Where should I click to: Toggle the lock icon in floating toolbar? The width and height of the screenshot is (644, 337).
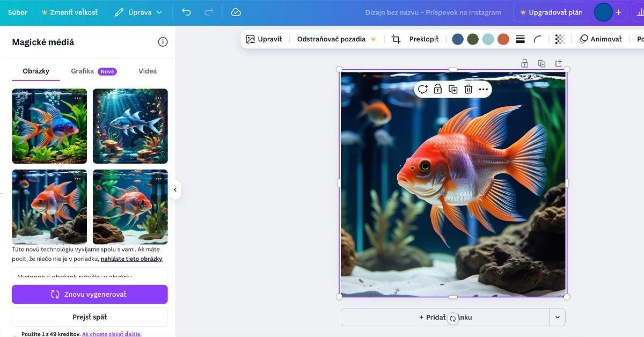[x=437, y=89]
